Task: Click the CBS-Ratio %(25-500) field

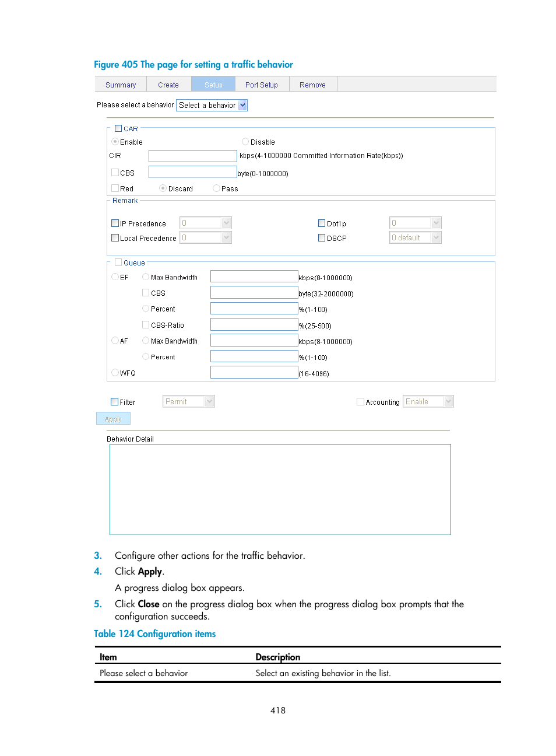Action: point(254,324)
